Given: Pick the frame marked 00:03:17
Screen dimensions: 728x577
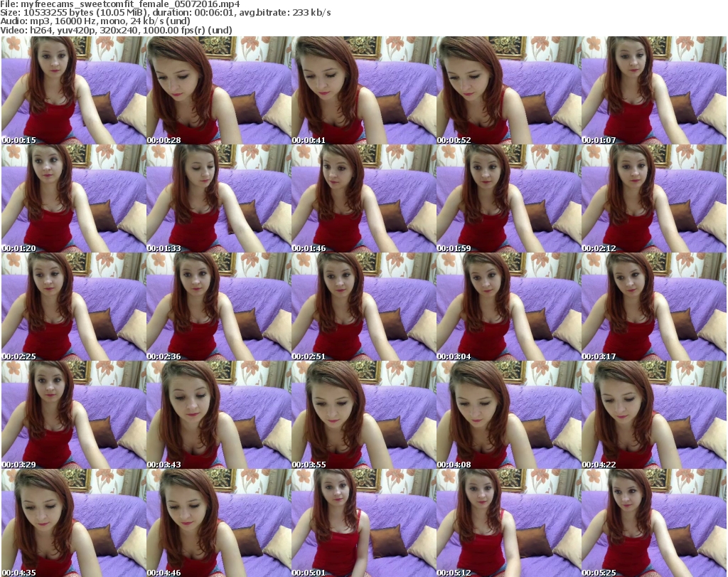Looking at the screenshot, I should (x=654, y=307).
